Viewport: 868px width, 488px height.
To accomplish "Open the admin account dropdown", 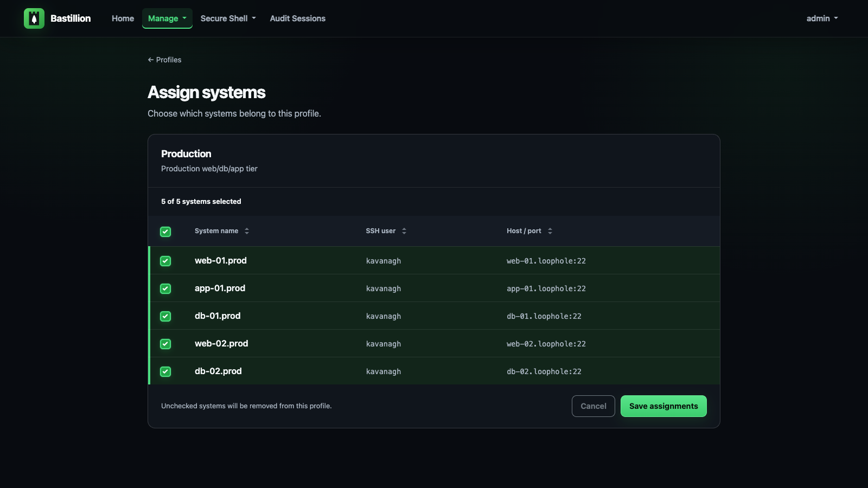I will [822, 18].
